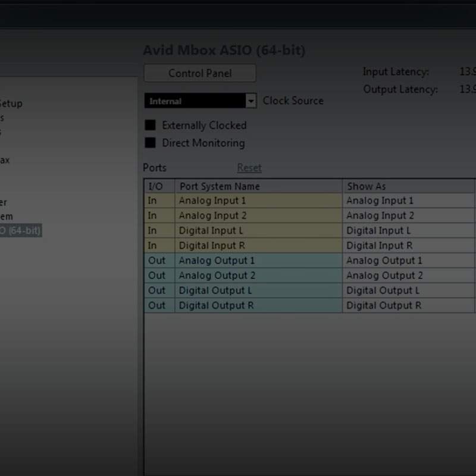The width and height of the screenshot is (476, 476).
Task: Enable the Direct Monitoring checkbox
Action: click(151, 143)
